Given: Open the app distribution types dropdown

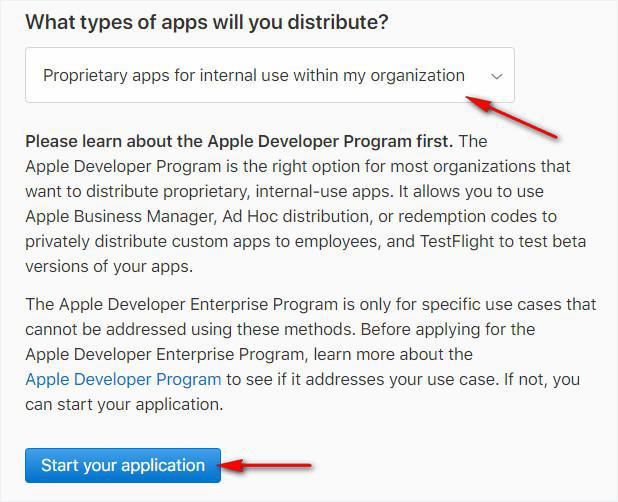Looking at the screenshot, I should [x=269, y=75].
